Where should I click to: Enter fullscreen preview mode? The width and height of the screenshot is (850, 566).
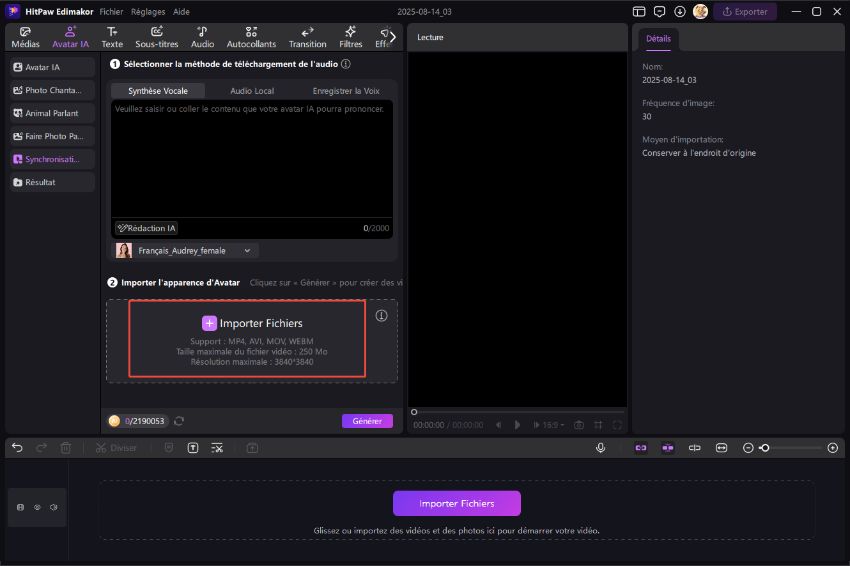pyautogui.click(x=617, y=425)
